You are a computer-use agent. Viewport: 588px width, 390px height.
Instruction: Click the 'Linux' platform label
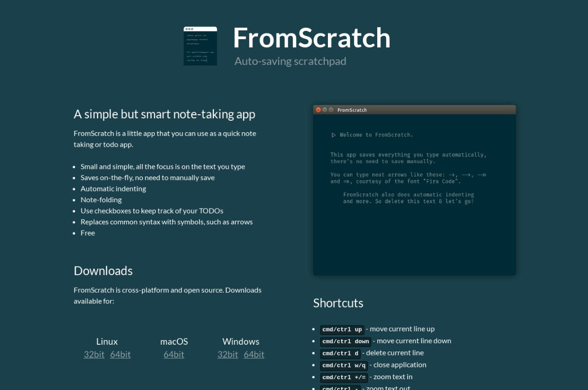[107, 342]
